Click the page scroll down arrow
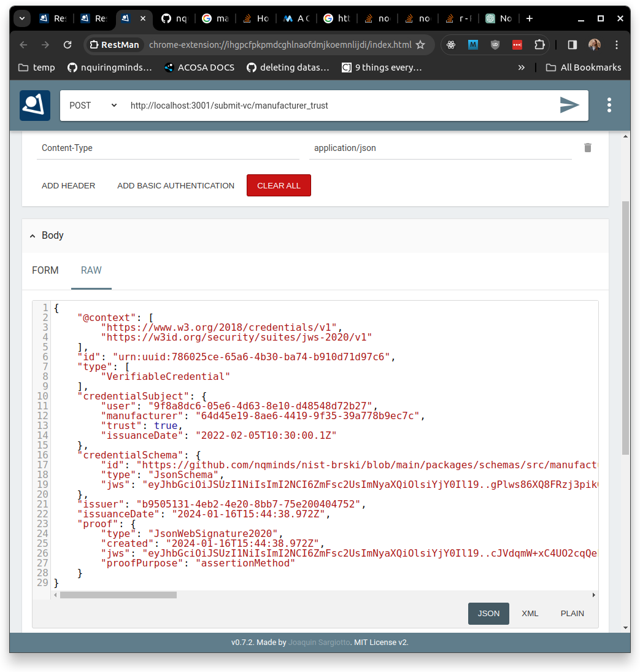The height and width of the screenshot is (672, 640). (626, 628)
